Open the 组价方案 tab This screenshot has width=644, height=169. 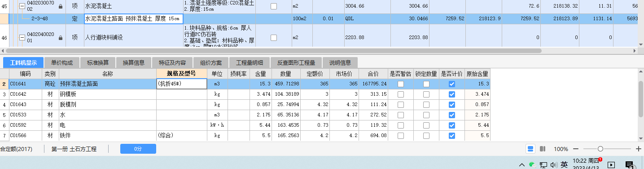click(x=211, y=62)
